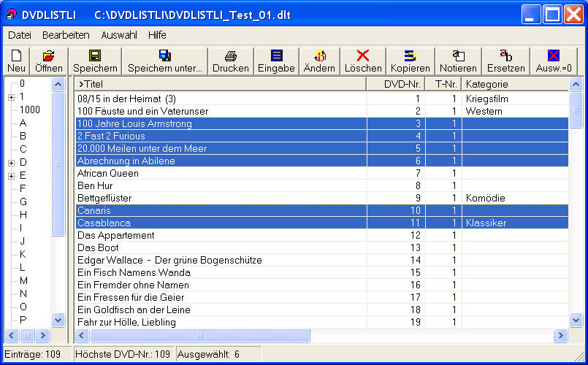The height and width of the screenshot is (365, 588).
Task: Expand the tree node labeled 1
Action: tap(11, 97)
